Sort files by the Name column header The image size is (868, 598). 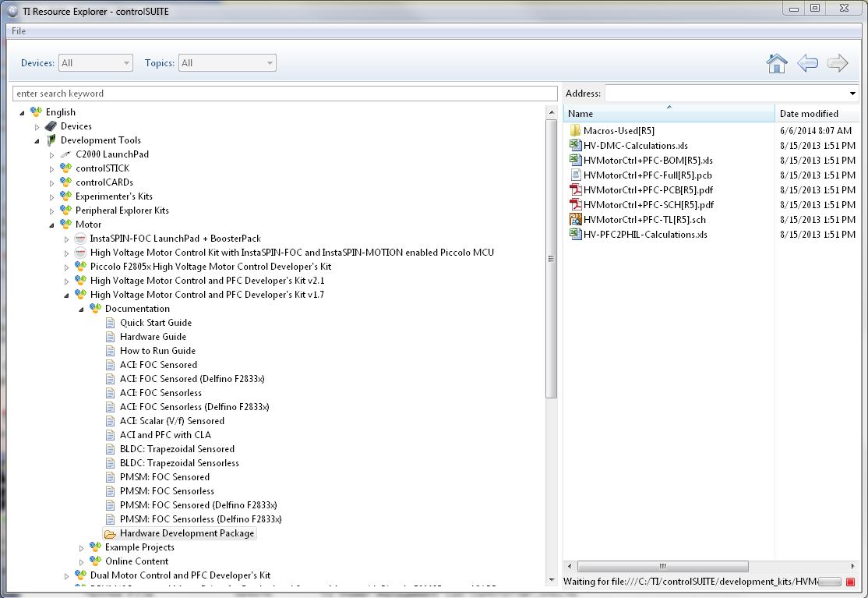coord(669,114)
